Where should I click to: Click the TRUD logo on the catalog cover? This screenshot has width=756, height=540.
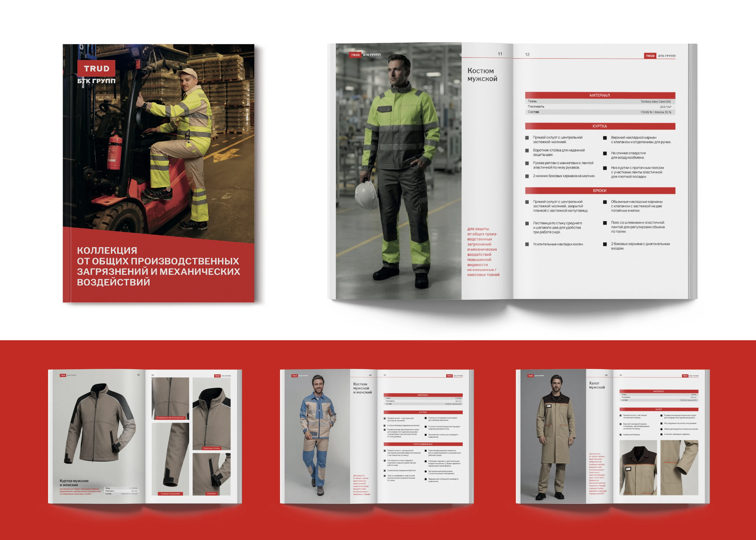[x=96, y=68]
